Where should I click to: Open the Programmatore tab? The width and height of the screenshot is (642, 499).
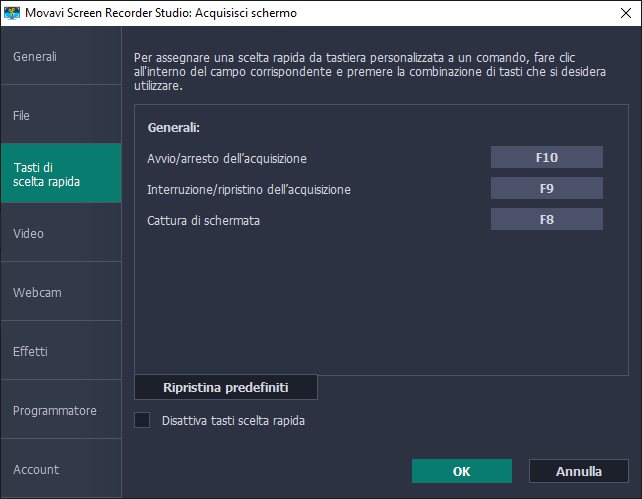60,411
